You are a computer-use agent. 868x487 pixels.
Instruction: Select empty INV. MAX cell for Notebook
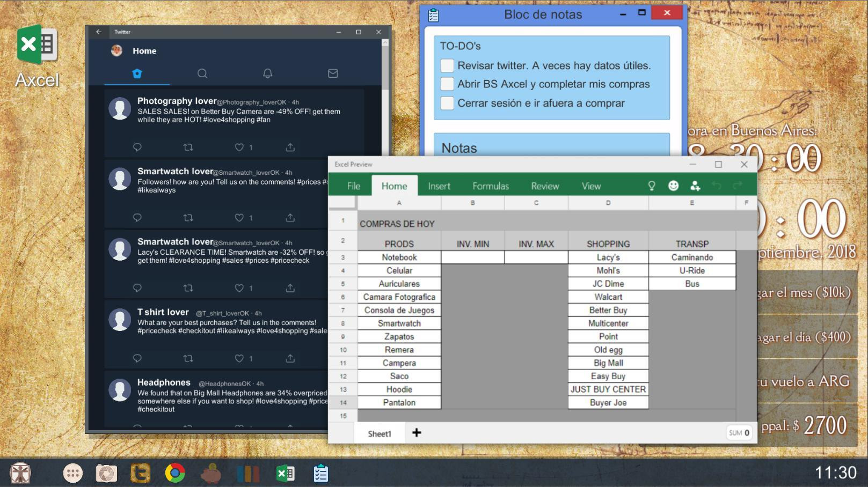[536, 257]
